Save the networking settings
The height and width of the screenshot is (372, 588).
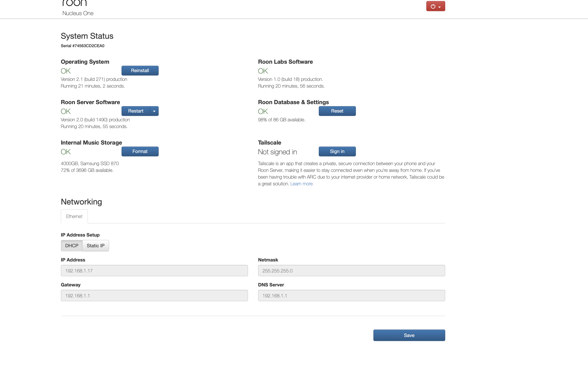click(409, 335)
